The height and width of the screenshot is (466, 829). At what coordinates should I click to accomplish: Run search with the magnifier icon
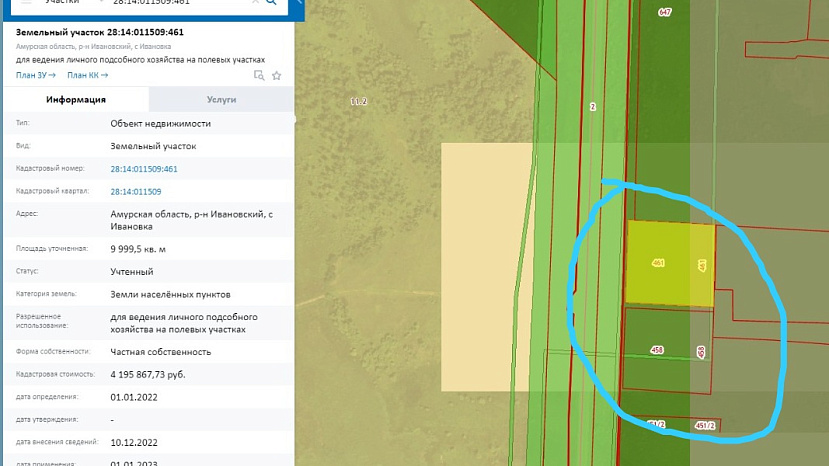pos(271,3)
